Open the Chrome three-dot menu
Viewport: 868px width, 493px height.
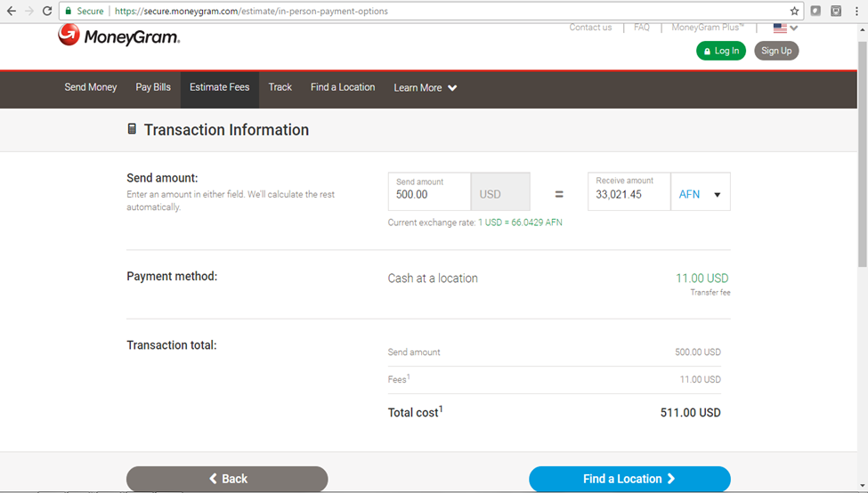pyautogui.click(x=856, y=12)
